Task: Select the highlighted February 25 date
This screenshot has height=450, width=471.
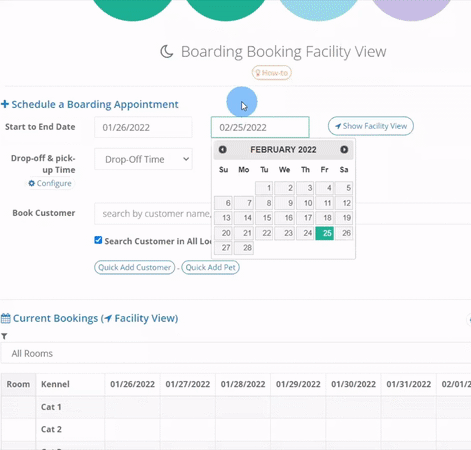Action: 324,233
